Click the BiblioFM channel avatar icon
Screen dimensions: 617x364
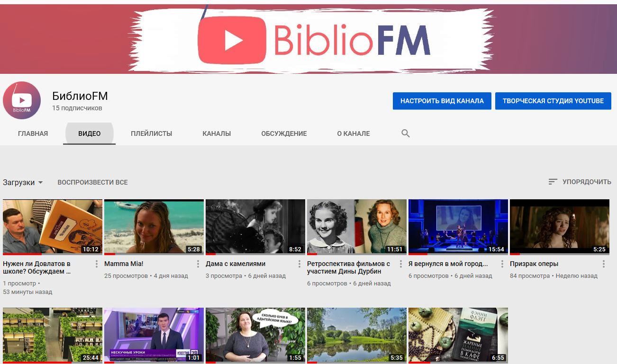tap(22, 100)
